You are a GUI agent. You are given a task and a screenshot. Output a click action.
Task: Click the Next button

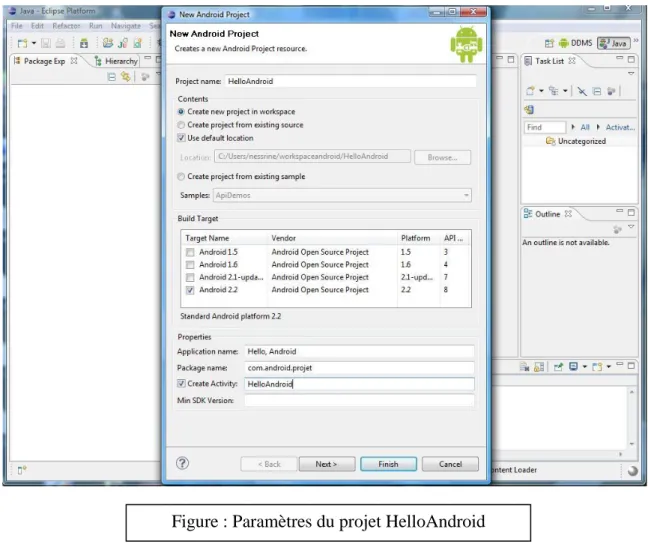point(326,464)
